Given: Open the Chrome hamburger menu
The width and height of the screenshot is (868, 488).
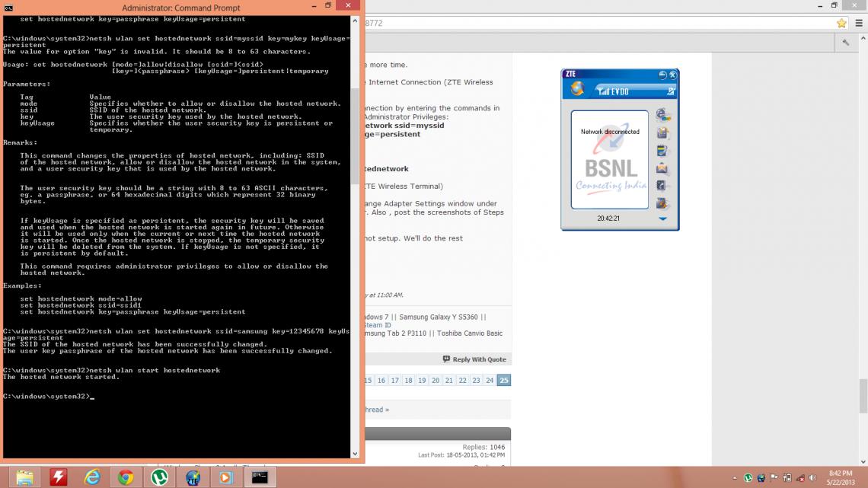Looking at the screenshot, I should (x=859, y=24).
